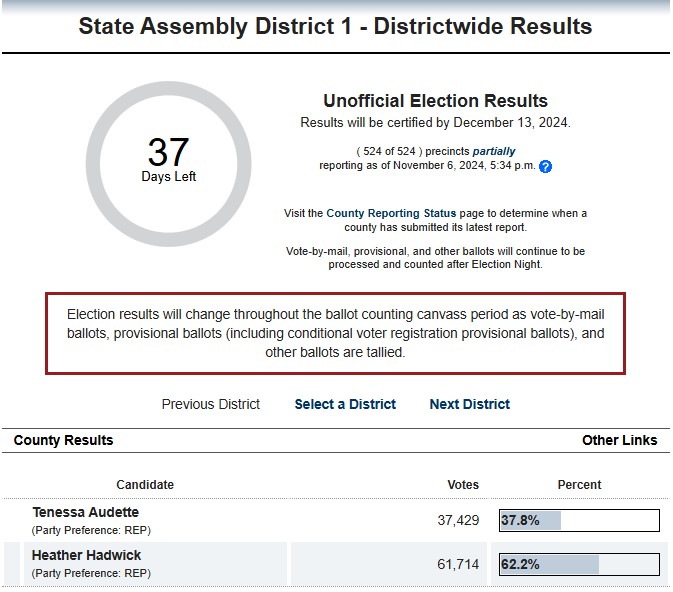This screenshot has height=592, width=673.
Task: Click the 37 Days Left countdown circle
Action: pyautogui.click(x=168, y=164)
